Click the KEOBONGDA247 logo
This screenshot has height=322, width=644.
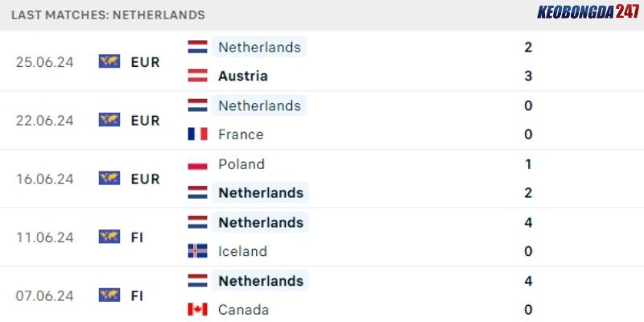(588, 12)
